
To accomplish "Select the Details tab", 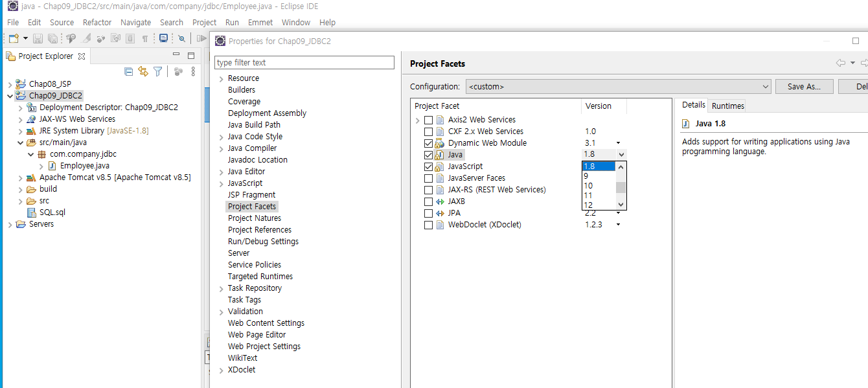I will 693,105.
